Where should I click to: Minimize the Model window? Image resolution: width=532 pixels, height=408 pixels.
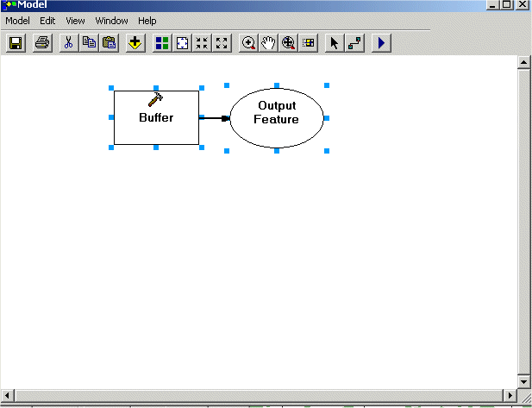point(492,5)
